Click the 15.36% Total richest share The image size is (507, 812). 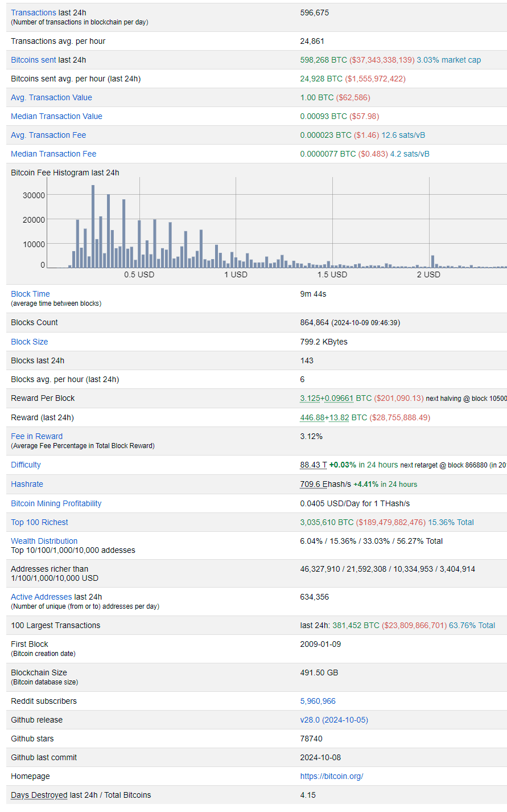[451, 522]
